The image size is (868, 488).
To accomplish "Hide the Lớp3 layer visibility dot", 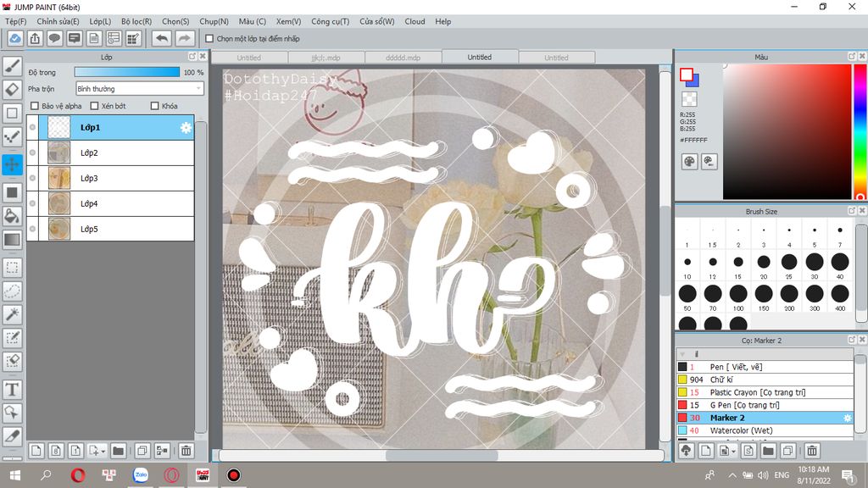I will 32,179.
